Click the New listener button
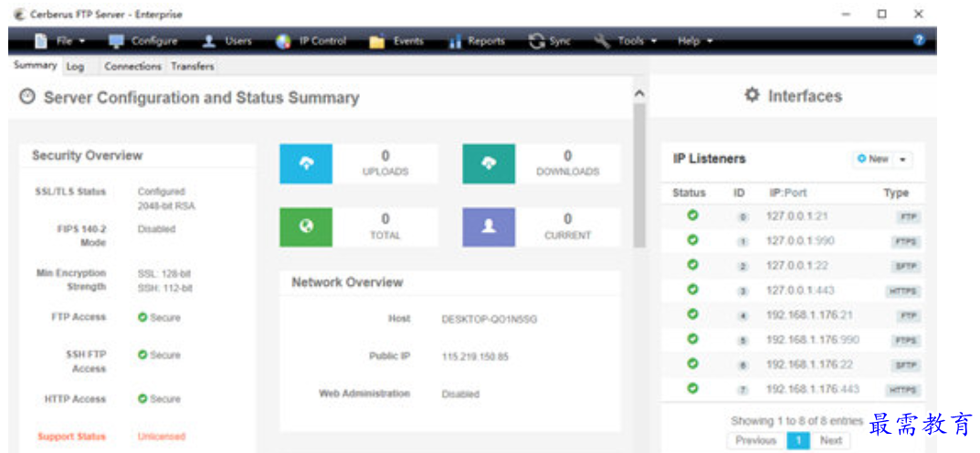 [873, 159]
